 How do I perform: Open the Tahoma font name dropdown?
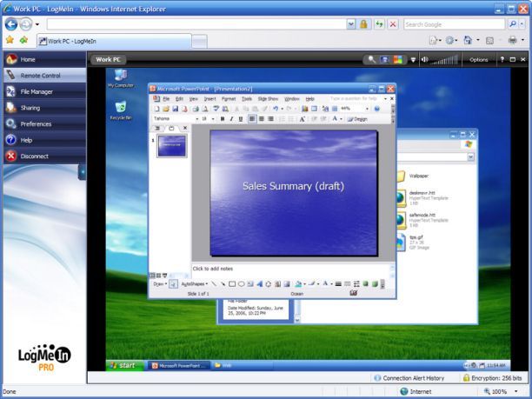[x=196, y=119]
